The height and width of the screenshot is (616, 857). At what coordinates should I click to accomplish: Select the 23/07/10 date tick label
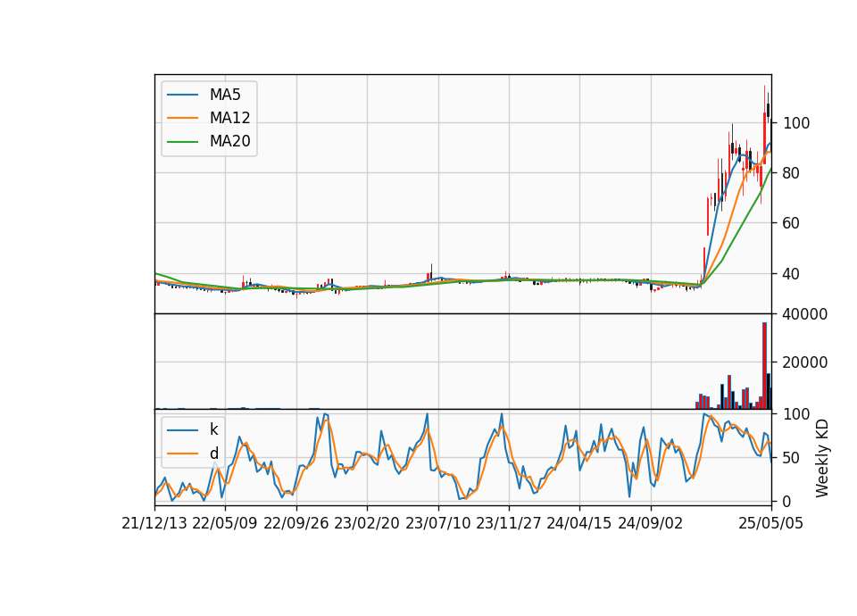(437, 523)
